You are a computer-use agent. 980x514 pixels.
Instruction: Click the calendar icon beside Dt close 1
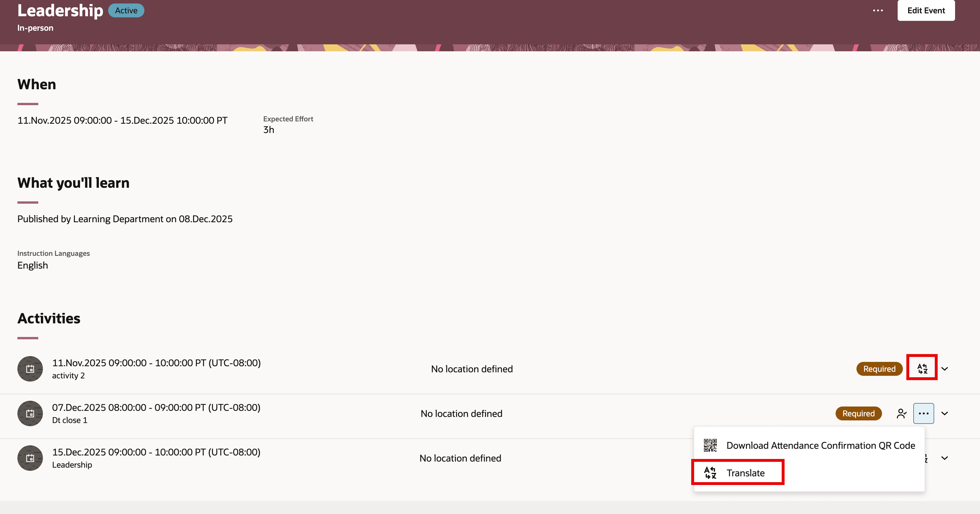(x=30, y=413)
